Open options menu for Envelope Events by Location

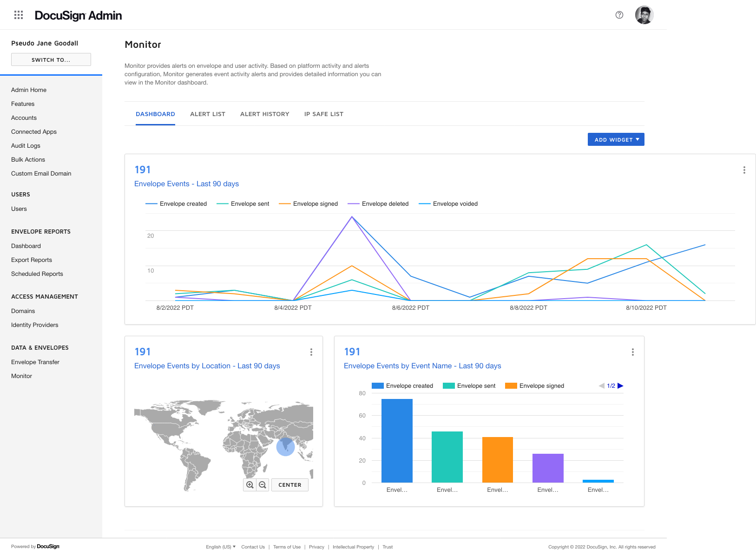tap(311, 352)
